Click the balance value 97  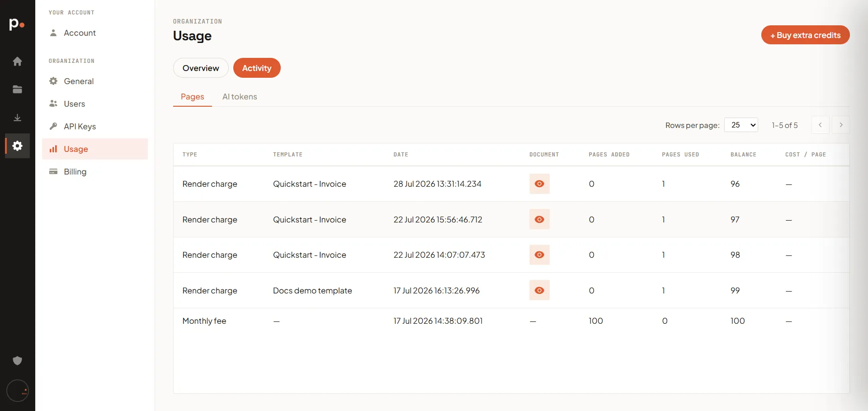(735, 220)
